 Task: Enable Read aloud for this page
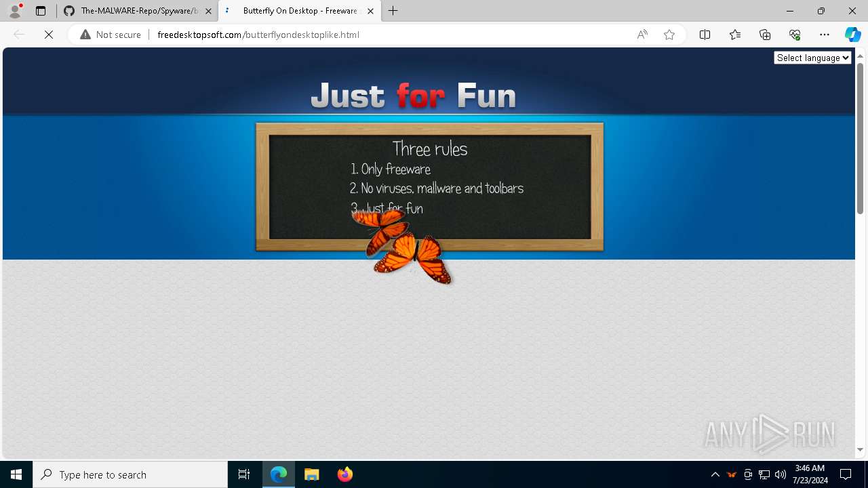(642, 35)
